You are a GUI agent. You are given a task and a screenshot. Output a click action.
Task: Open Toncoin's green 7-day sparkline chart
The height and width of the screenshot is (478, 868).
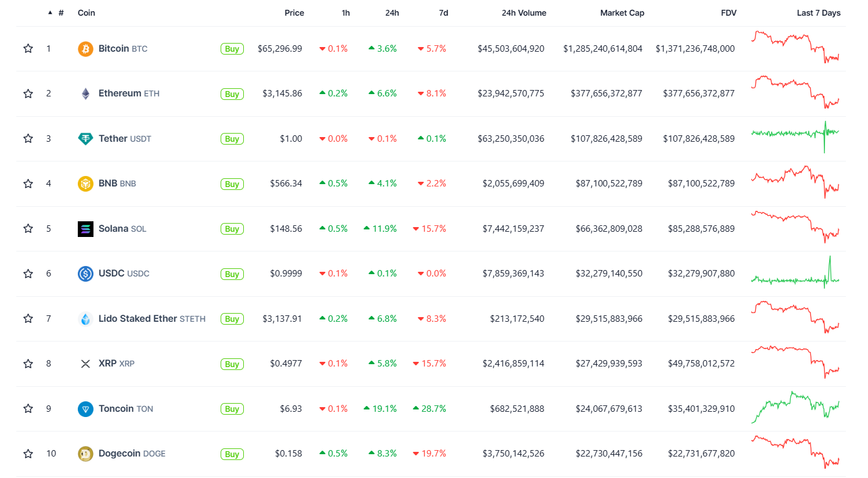[795, 408]
